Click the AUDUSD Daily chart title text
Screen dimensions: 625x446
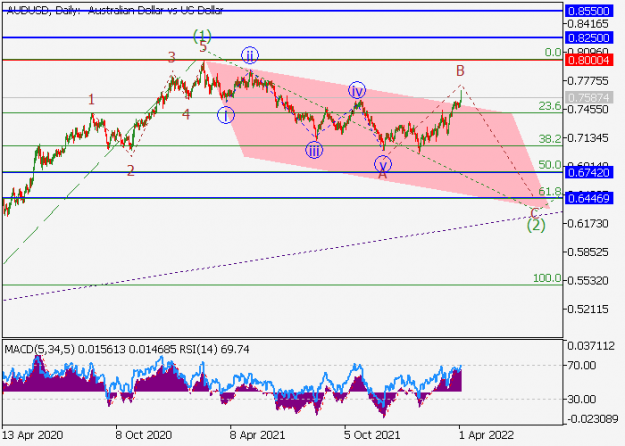point(115,10)
